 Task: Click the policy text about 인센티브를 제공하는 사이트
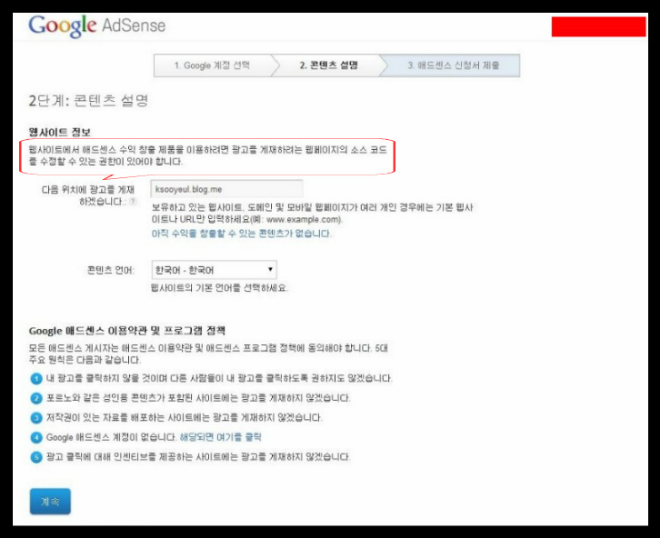(x=198, y=457)
